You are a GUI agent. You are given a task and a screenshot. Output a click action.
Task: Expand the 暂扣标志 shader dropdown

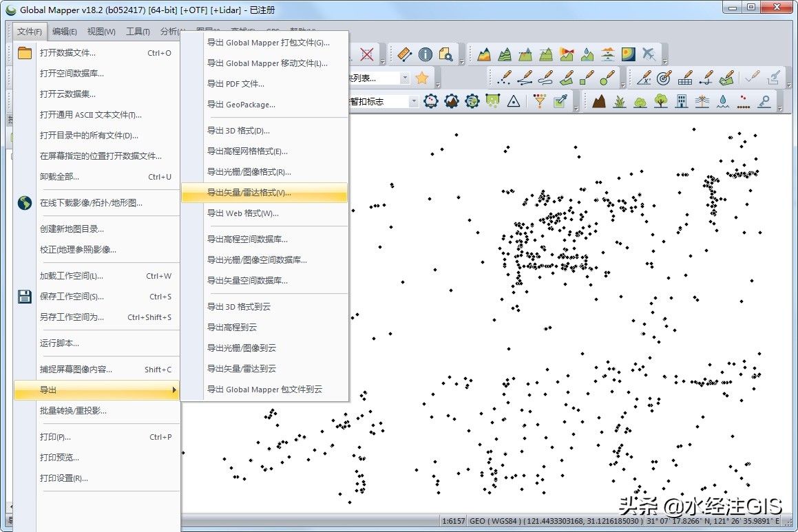click(x=414, y=102)
